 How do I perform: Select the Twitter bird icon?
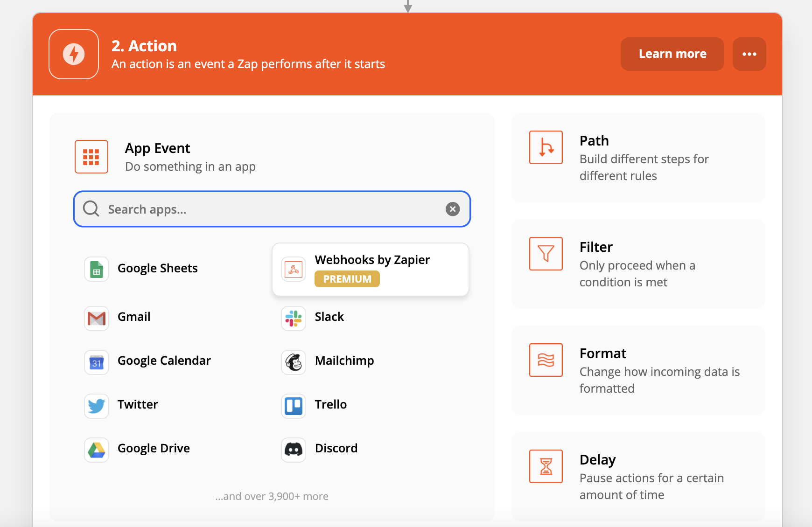97,406
